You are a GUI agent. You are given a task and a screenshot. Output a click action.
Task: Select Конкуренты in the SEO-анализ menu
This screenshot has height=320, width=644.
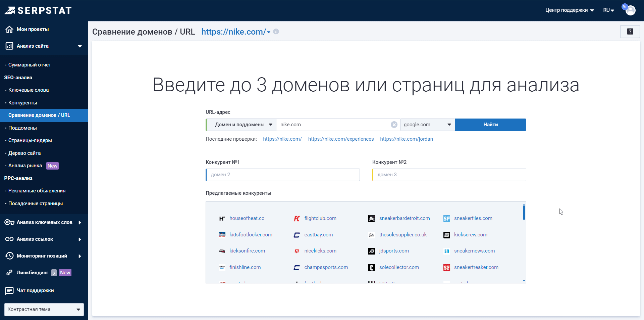coord(22,103)
